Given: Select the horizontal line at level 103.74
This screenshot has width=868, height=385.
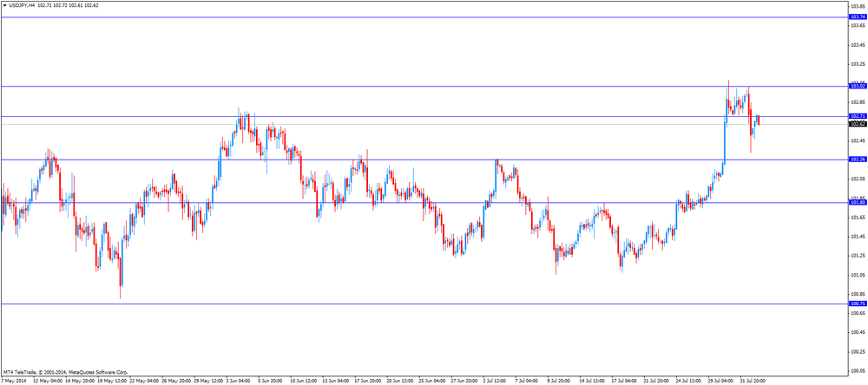Looking at the screenshot, I should (424, 17).
